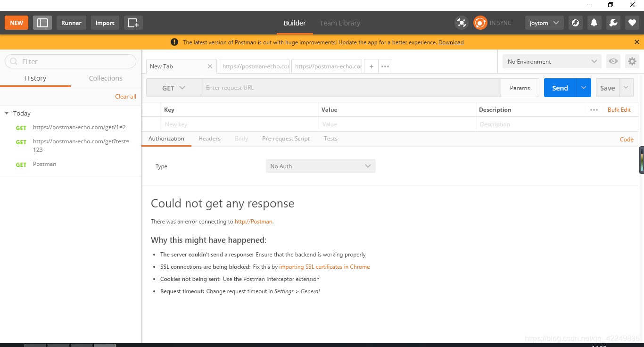Viewport: 644px width, 347px height.
Task: Open manage environments gear icon
Action: [x=632, y=61]
